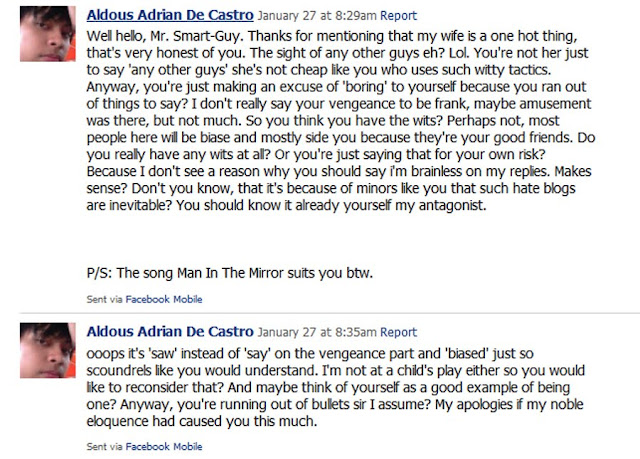Click the divider line between the two messages
The width and height of the screenshot is (640, 459).
point(330,313)
